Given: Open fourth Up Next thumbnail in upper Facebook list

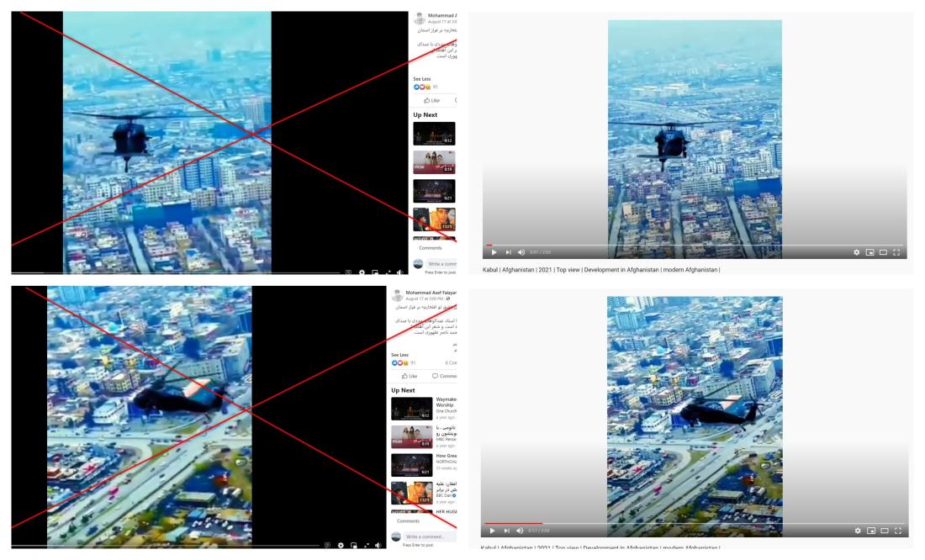Looking at the screenshot, I should [x=434, y=219].
